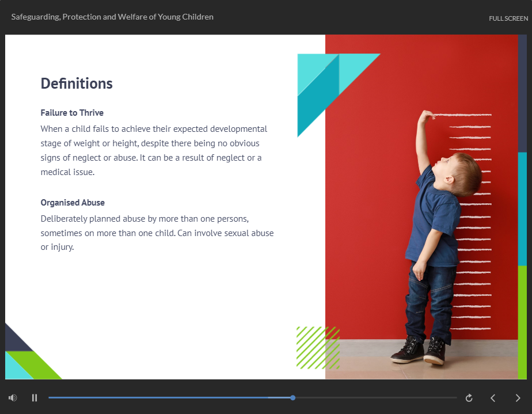
Task: Pause the slide playback
Action: [x=35, y=398]
